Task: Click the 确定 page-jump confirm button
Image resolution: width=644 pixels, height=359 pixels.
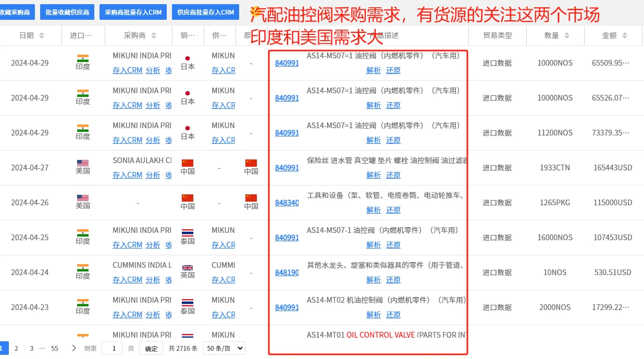Action: (151, 348)
